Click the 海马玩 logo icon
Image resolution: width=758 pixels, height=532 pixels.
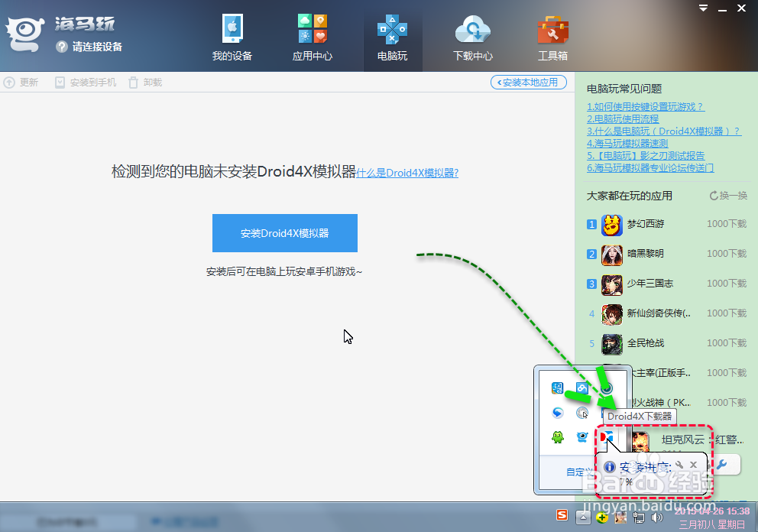[x=24, y=34]
